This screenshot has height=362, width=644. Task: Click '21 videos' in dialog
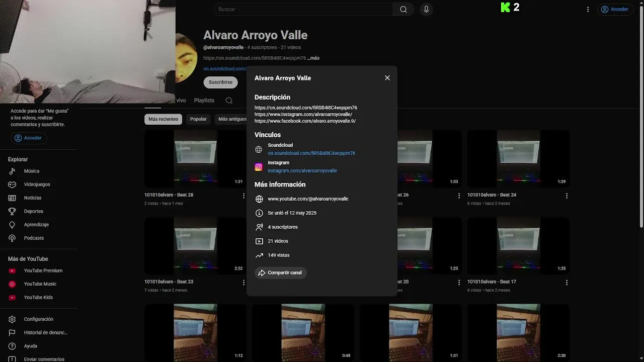coord(278,241)
